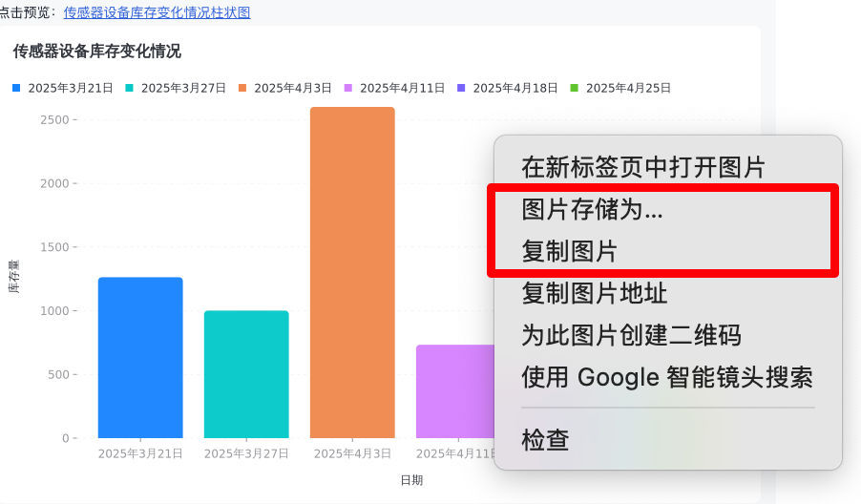
Task: Toggle the green 2025年4月25日 legend swatch
Action: (575, 88)
